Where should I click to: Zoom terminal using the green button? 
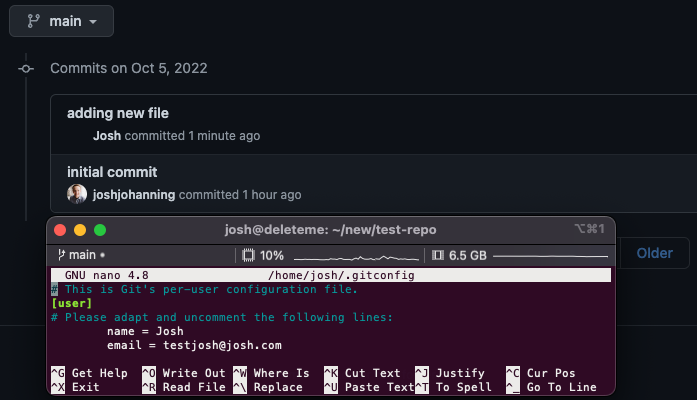click(100, 230)
